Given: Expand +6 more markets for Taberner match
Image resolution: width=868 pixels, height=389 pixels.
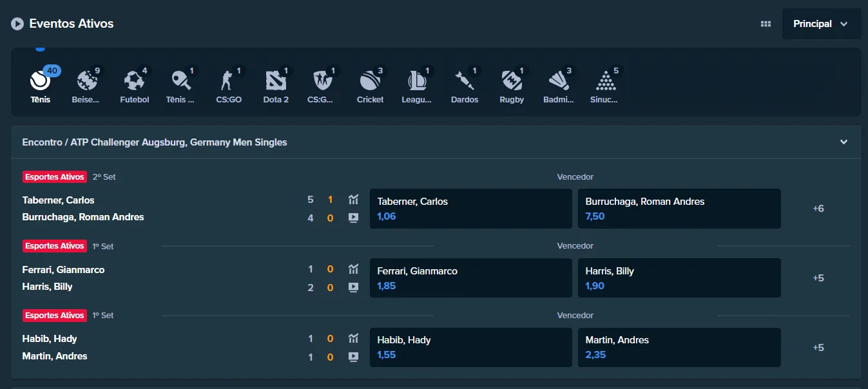Looking at the screenshot, I should point(818,209).
